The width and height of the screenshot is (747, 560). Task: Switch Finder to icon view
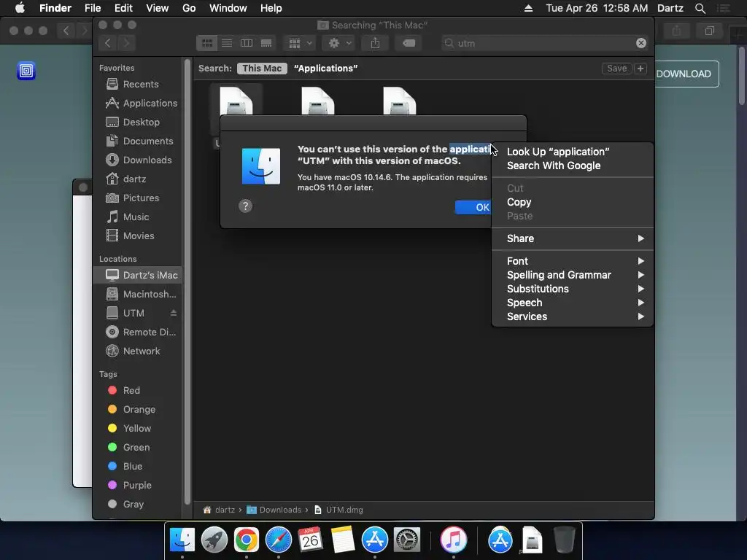(206, 43)
